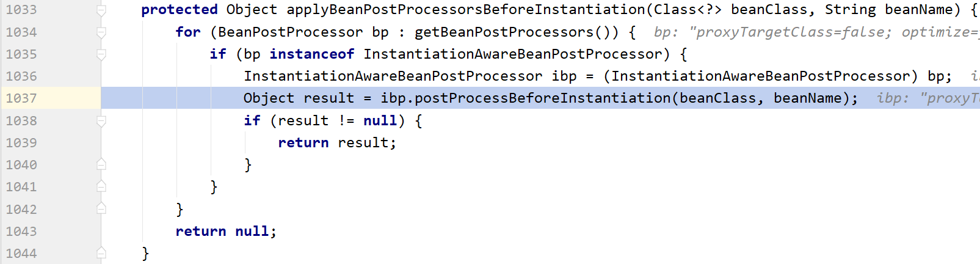The image size is (980, 264).
Task: Click the fold end marker on line 1040
Action: [x=101, y=164]
